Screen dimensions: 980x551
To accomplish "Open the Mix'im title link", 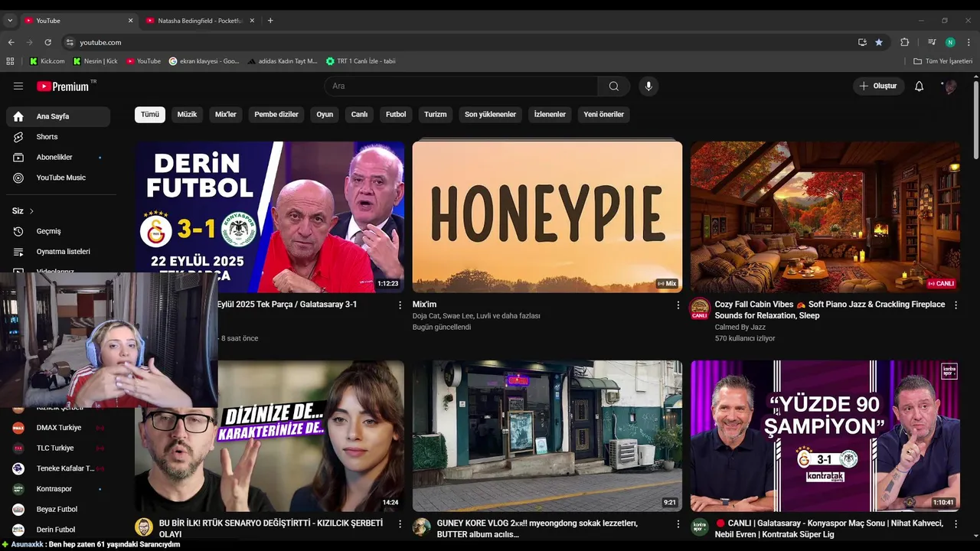I will (x=424, y=305).
